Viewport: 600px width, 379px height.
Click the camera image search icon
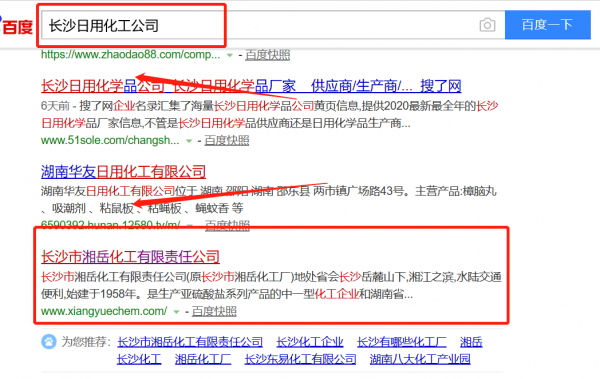point(487,25)
